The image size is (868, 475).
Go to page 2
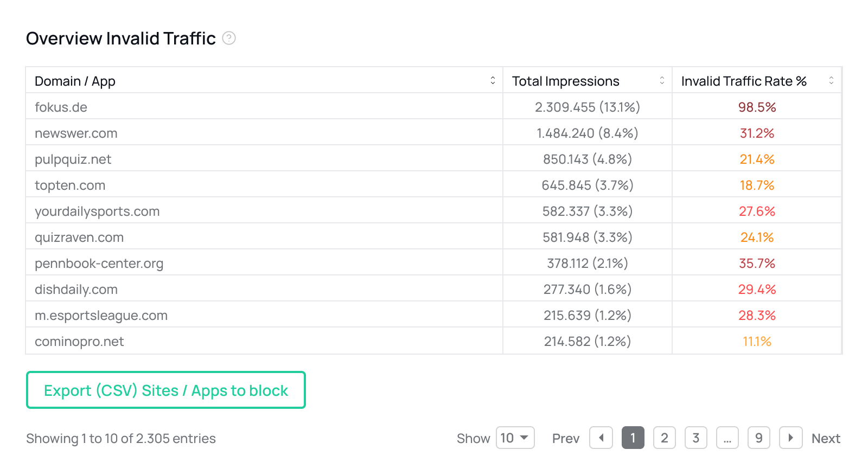click(664, 438)
